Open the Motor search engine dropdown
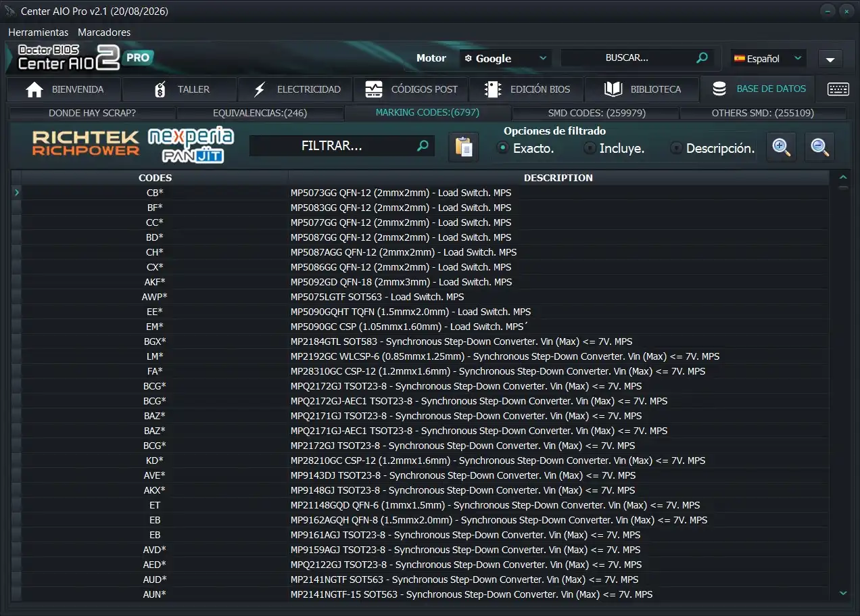 [506, 58]
